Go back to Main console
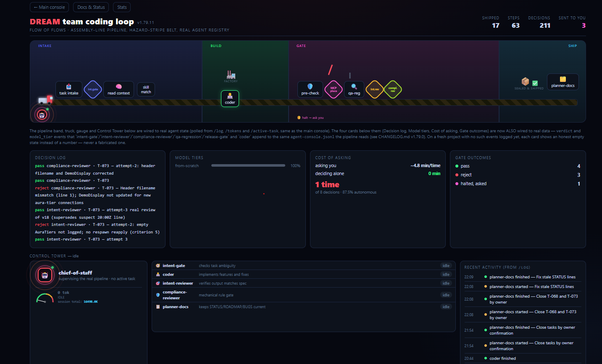Screen dimensions: 602x364 click(49, 7)
